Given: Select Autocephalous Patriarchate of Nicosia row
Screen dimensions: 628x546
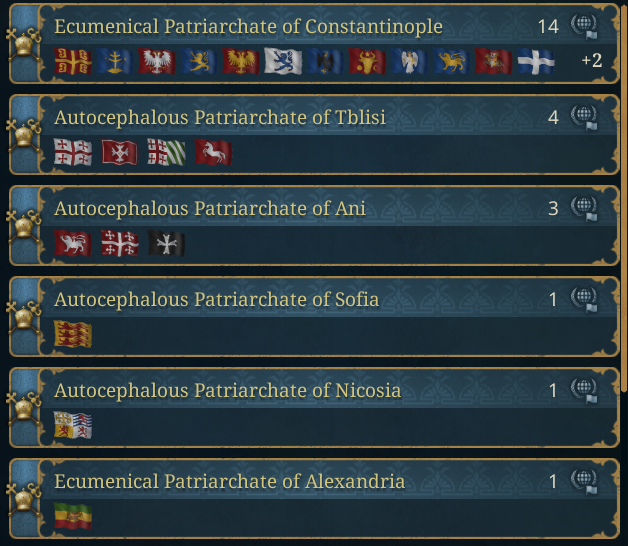Looking at the screenshot, I should (x=314, y=407).
